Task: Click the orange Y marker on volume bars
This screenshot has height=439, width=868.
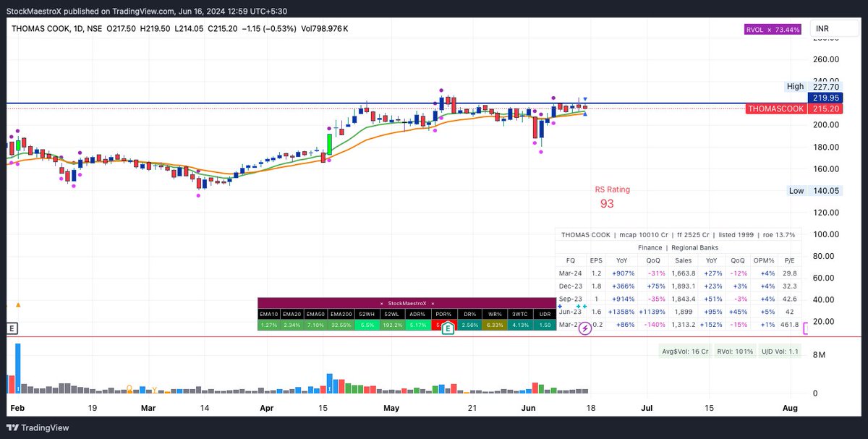Action: 154,388
